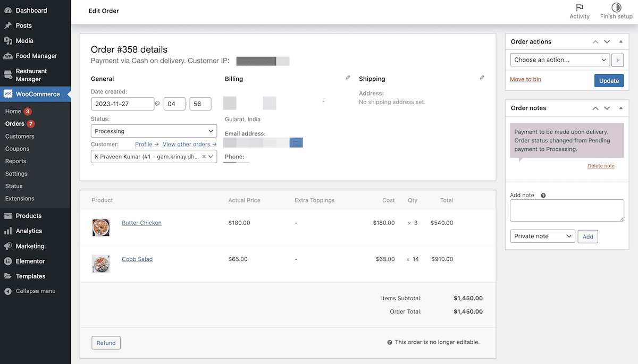The image size is (638, 364).
Task: Open the Activity flag icon
Action: [580, 7]
